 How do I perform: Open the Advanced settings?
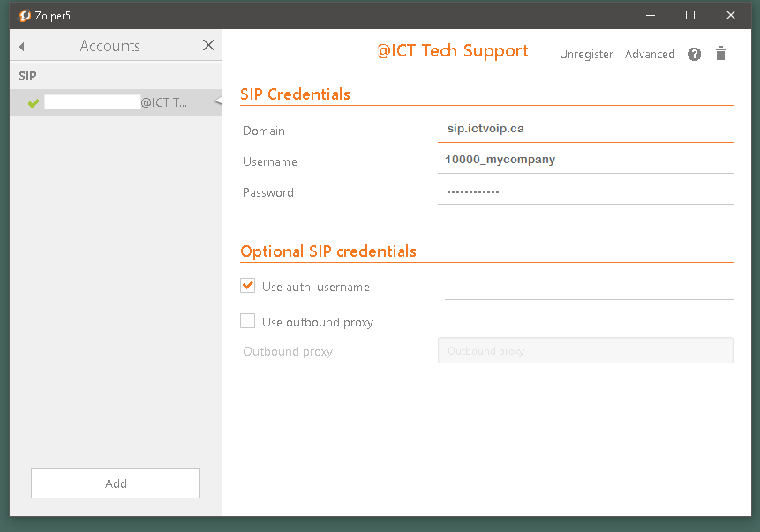650,55
